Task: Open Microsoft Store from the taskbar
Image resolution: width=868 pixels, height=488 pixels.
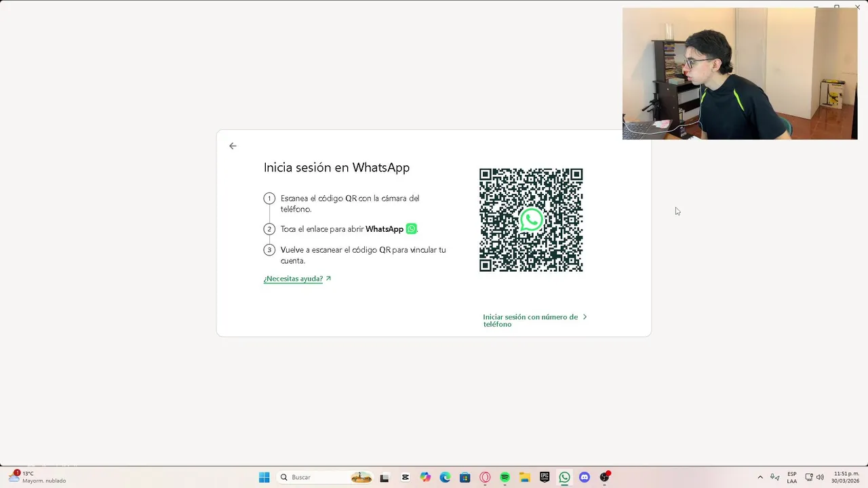Action: pyautogui.click(x=465, y=477)
